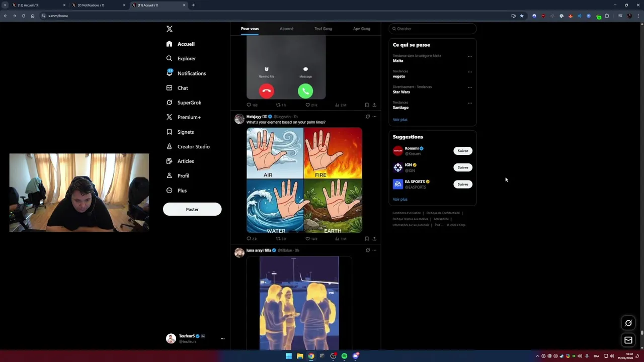The image size is (644, 362).
Task: Switch to the Ape Gang tab
Action: (x=361, y=29)
